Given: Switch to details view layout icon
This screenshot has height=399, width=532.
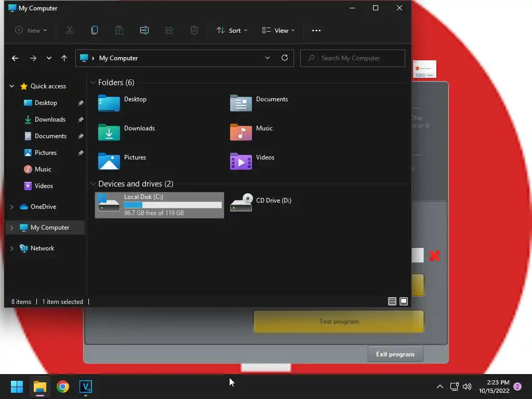Looking at the screenshot, I should (392, 301).
